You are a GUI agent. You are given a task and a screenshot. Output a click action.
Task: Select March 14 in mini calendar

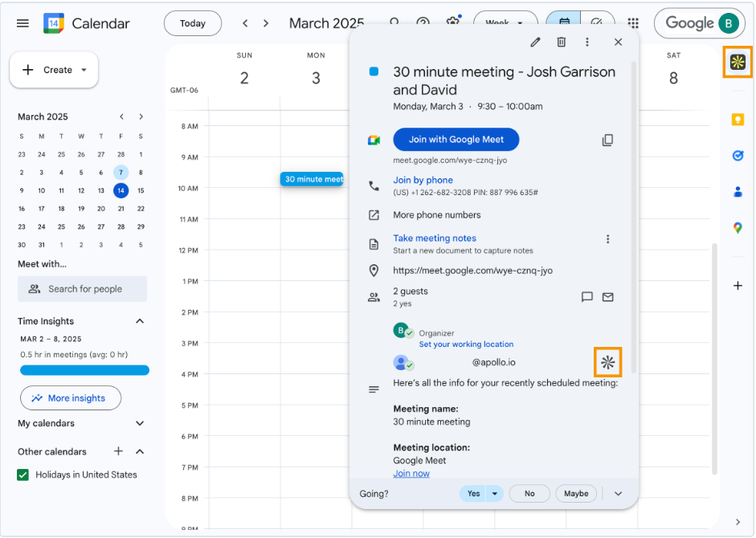121,190
